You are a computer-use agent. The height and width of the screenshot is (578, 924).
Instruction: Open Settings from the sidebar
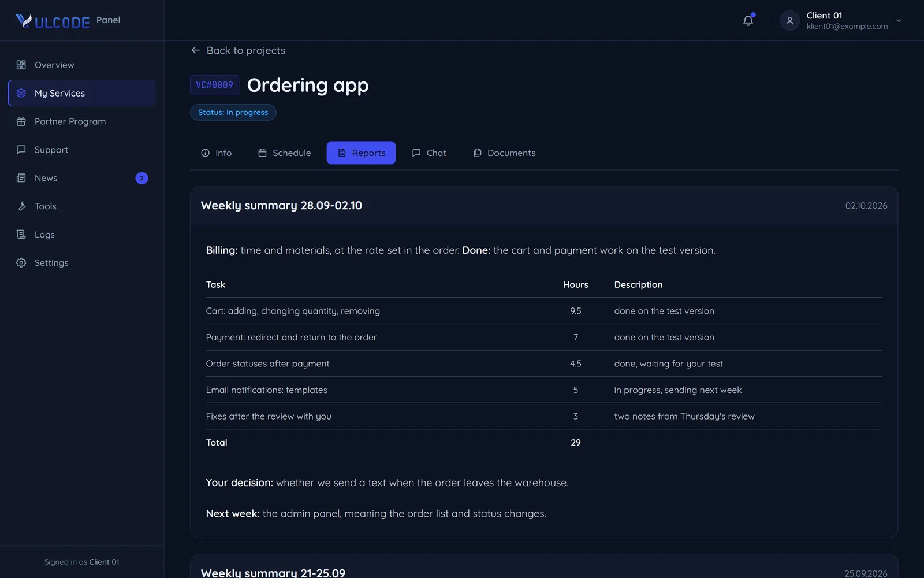tap(82, 263)
